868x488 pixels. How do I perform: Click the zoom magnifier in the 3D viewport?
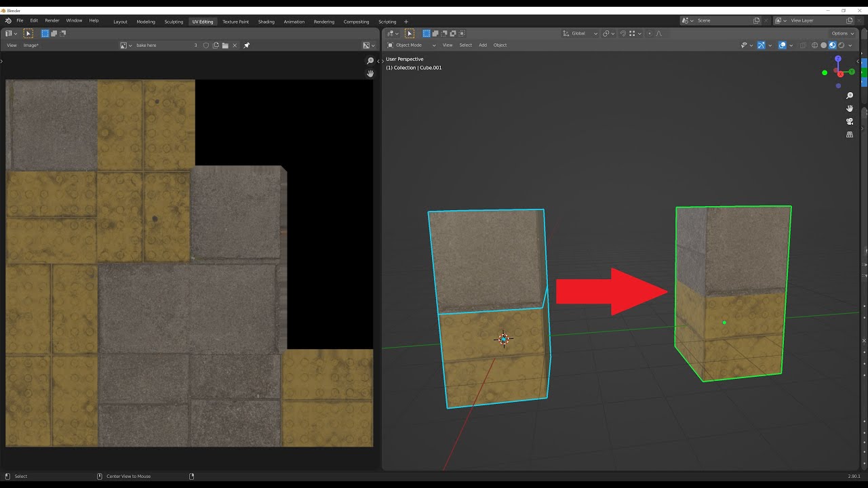pyautogui.click(x=850, y=96)
